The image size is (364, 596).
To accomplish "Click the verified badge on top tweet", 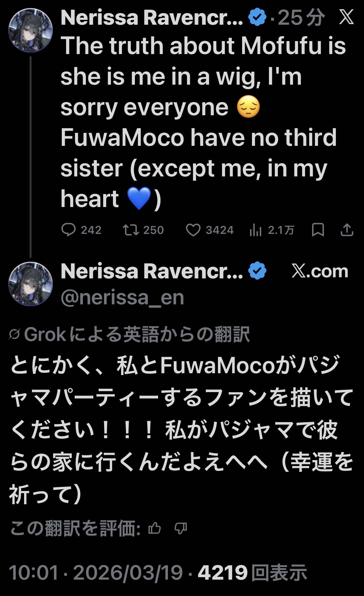I will [x=257, y=17].
